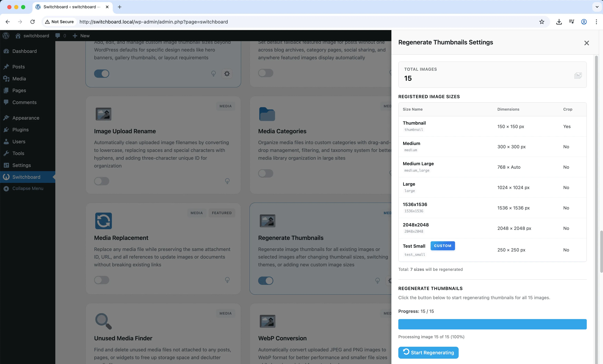Click the thumbnail regeneration progress bar
Image resolution: width=603 pixels, height=364 pixels.
click(x=492, y=324)
